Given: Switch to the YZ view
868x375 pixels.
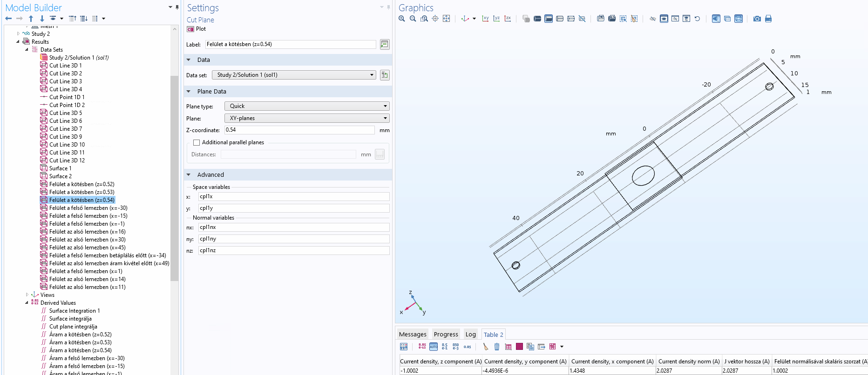Looking at the screenshot, I should point(496,19).
